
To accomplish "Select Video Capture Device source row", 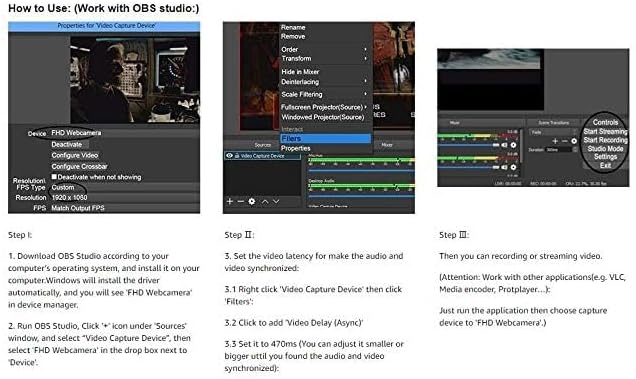I will (x=263, y=155).
